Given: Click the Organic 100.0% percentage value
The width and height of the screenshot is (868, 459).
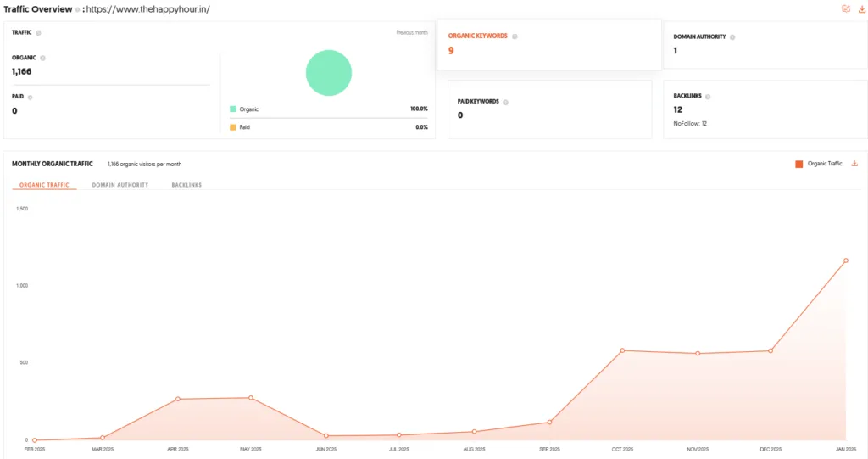Looking at the screenshot, I should [419, 109].
